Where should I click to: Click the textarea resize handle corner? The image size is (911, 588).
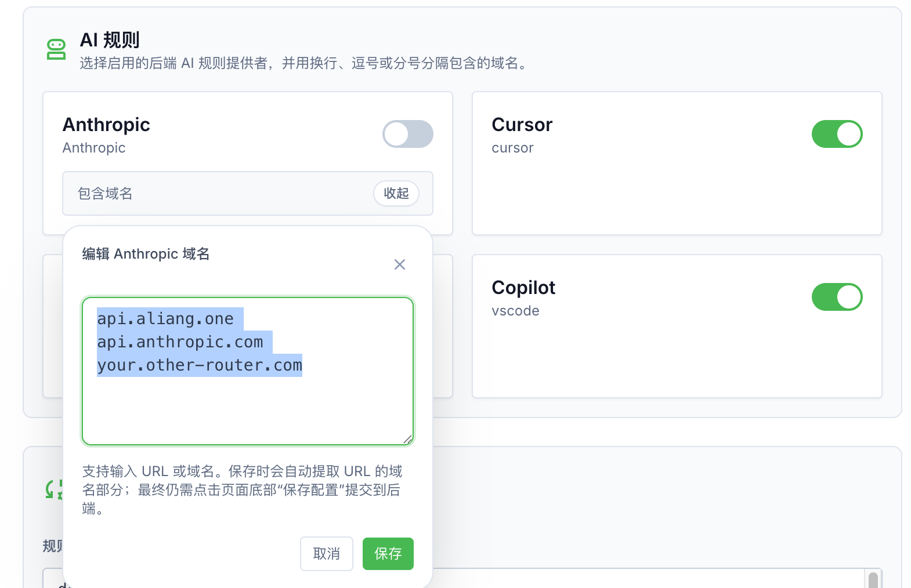408,440
